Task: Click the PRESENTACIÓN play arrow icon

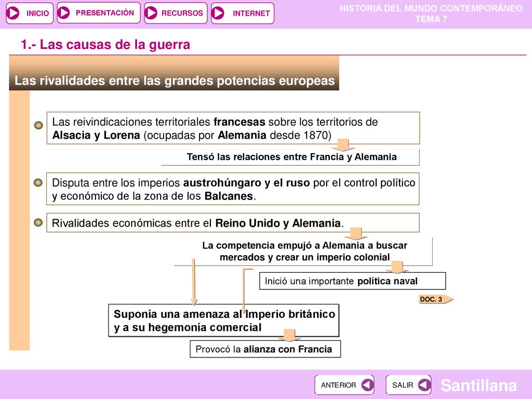Action: (x=63, y=13)
